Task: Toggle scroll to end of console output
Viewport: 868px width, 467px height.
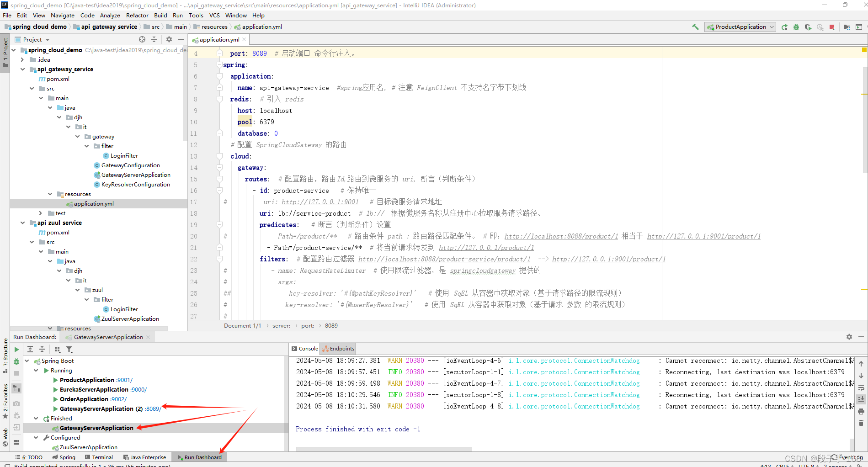Action: click(x=861, y=399)
